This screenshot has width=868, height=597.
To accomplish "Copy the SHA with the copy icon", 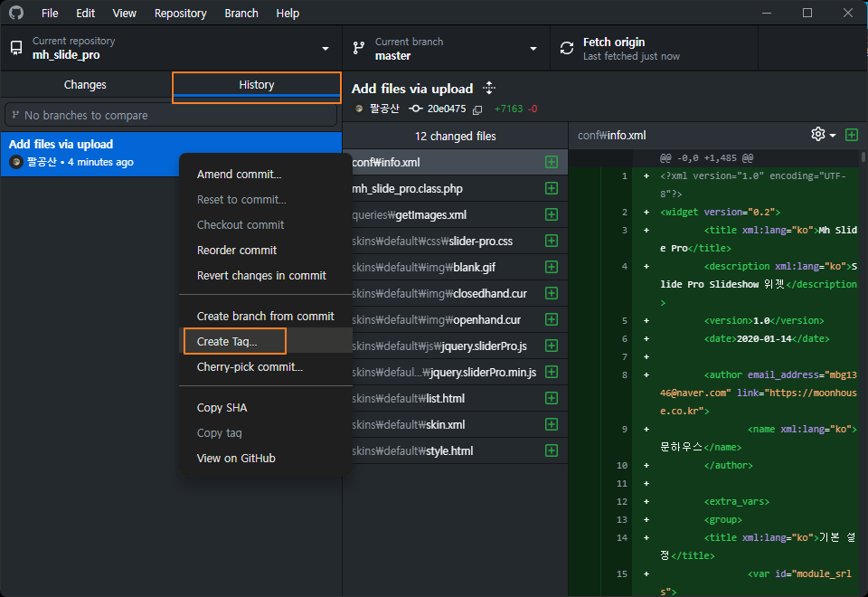I will pyautogui.click(x=477, y=109).
